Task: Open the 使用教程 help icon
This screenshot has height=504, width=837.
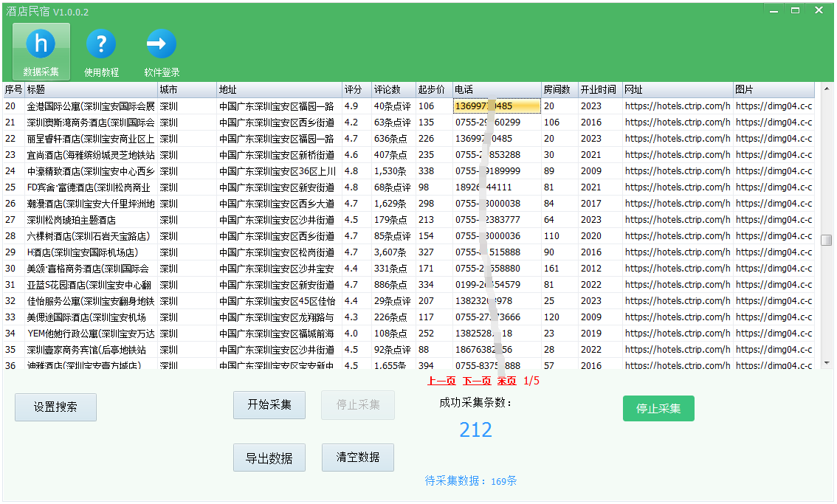Action: 101,51
